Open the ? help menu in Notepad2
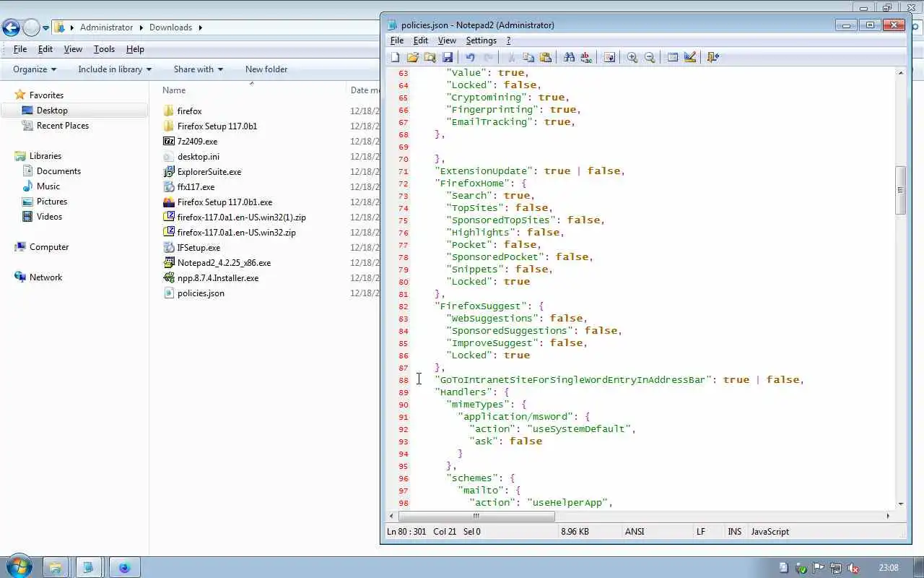The width and height of the screenshot is (924, 578). click(508, 40)
